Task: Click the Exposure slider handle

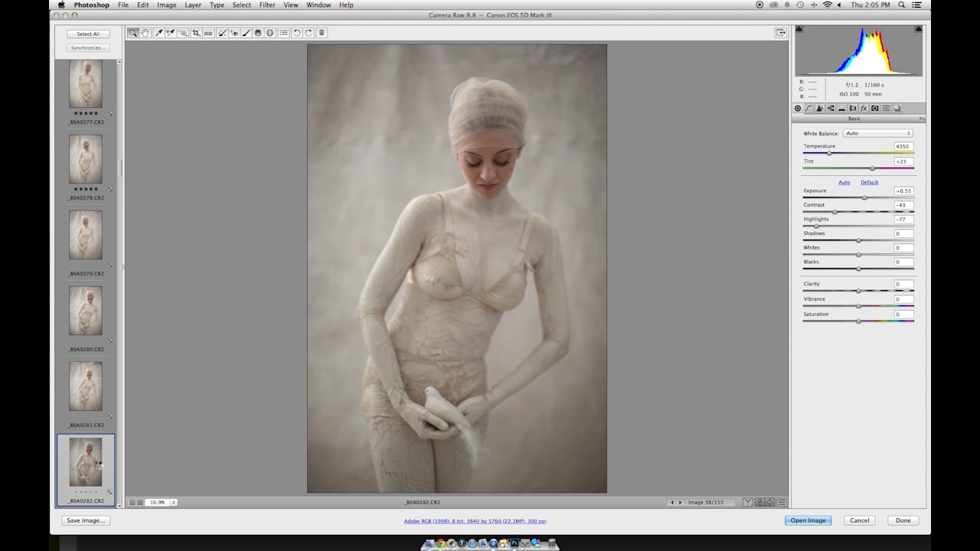Action: pos(864,197)
